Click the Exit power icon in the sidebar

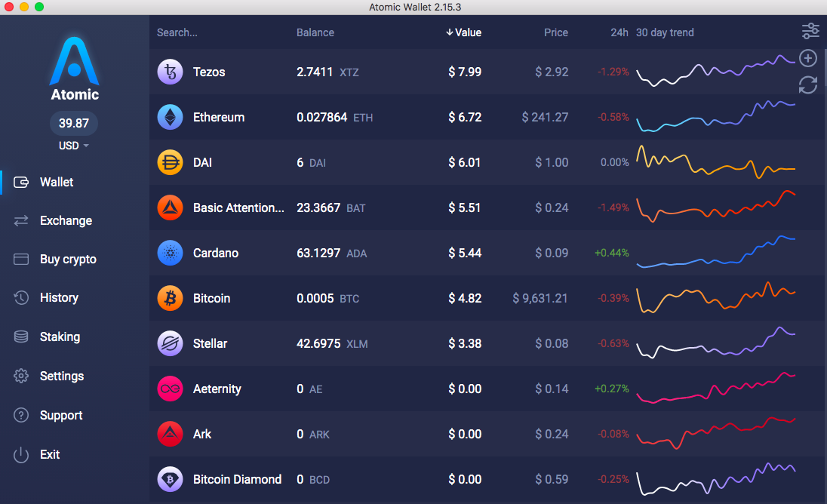[x=21, y=454]
